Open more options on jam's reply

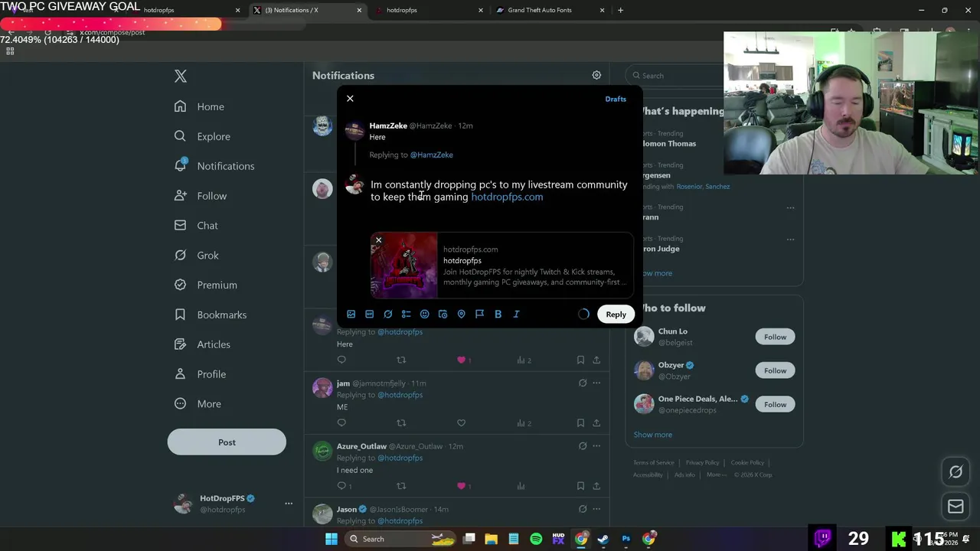click(x=596, y=383)
